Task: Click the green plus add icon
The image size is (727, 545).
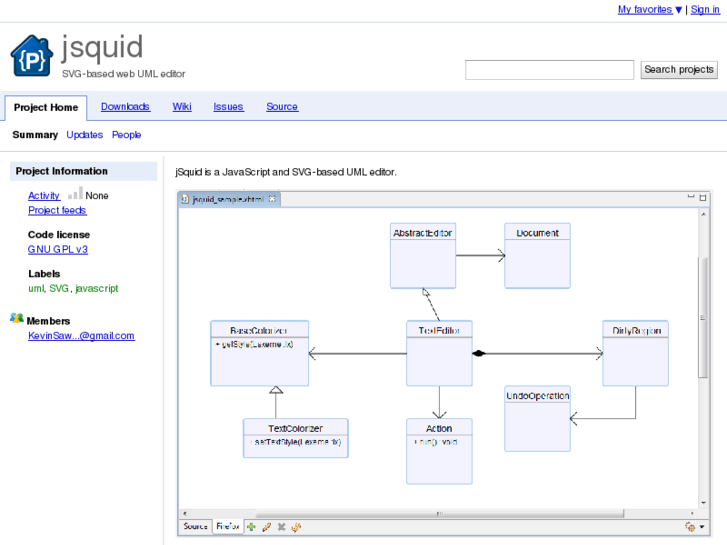Action: pos(251,527)
